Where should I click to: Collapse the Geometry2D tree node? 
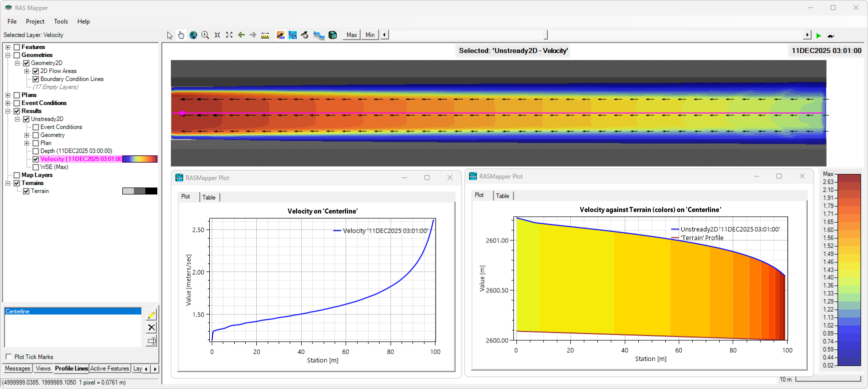pyautogui.click(x=17, y=63)
